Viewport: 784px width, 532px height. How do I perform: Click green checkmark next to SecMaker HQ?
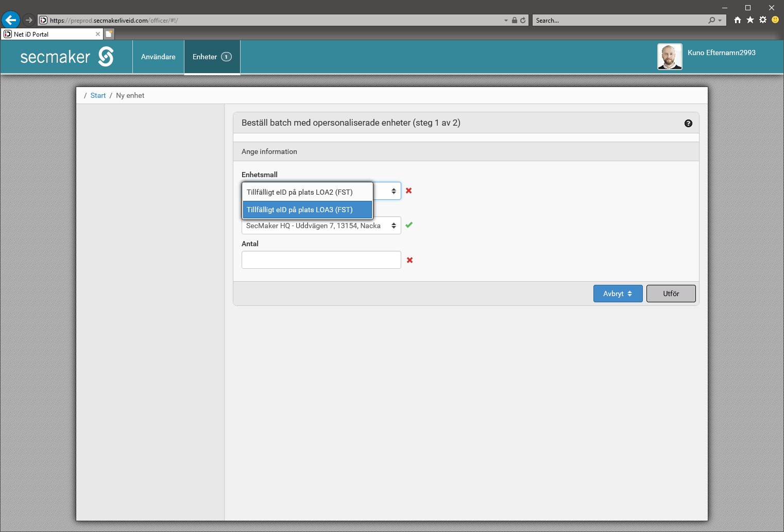409,225
